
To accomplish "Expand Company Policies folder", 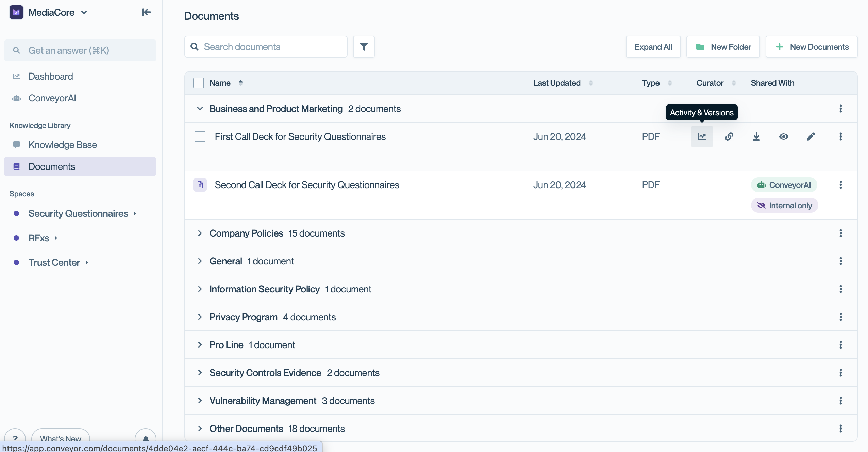I will (200, 233).
